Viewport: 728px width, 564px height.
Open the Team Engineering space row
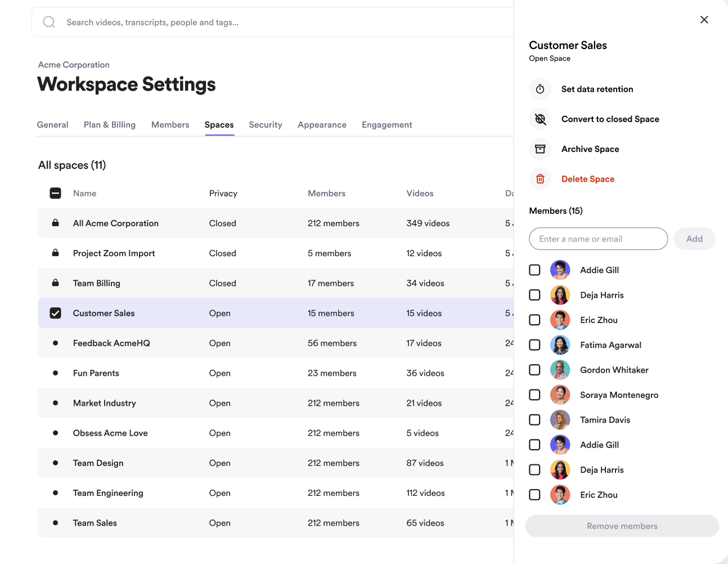[108, 493]
